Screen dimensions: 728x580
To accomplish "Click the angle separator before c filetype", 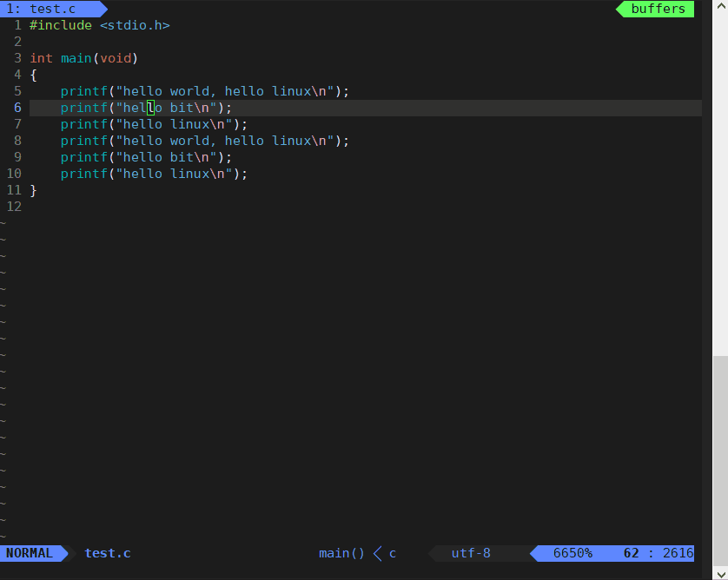I will (x=377, y=553).
